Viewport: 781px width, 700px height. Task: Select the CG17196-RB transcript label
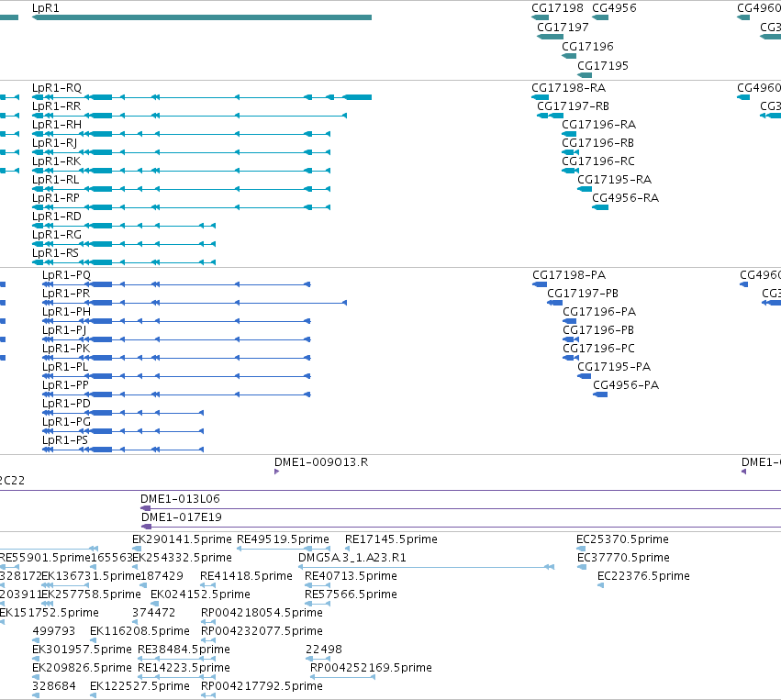pos(598,143)
